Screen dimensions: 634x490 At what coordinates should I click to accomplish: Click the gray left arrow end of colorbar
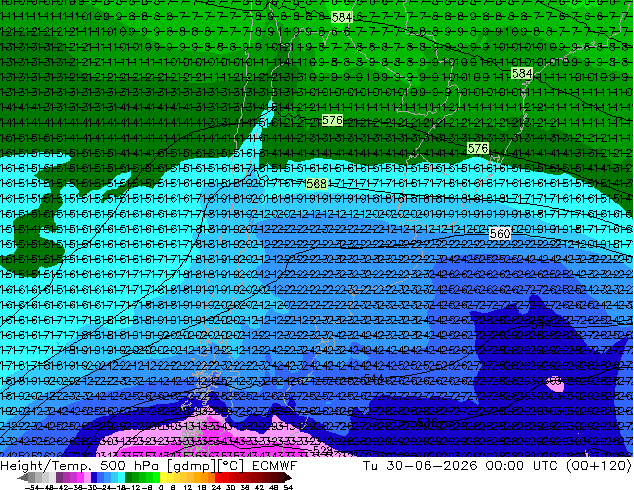coord(22,478)
